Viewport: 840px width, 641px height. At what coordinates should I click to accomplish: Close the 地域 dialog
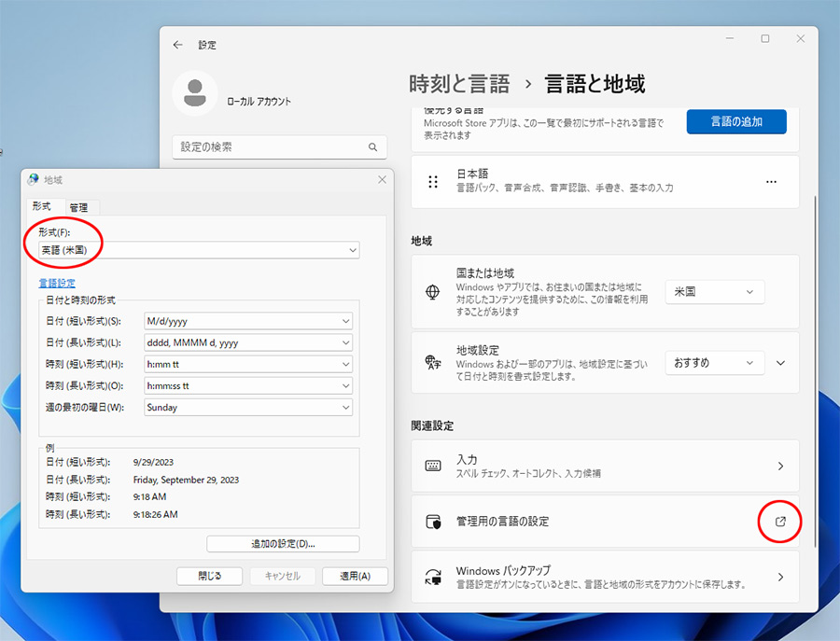click(x=382, y=180)
